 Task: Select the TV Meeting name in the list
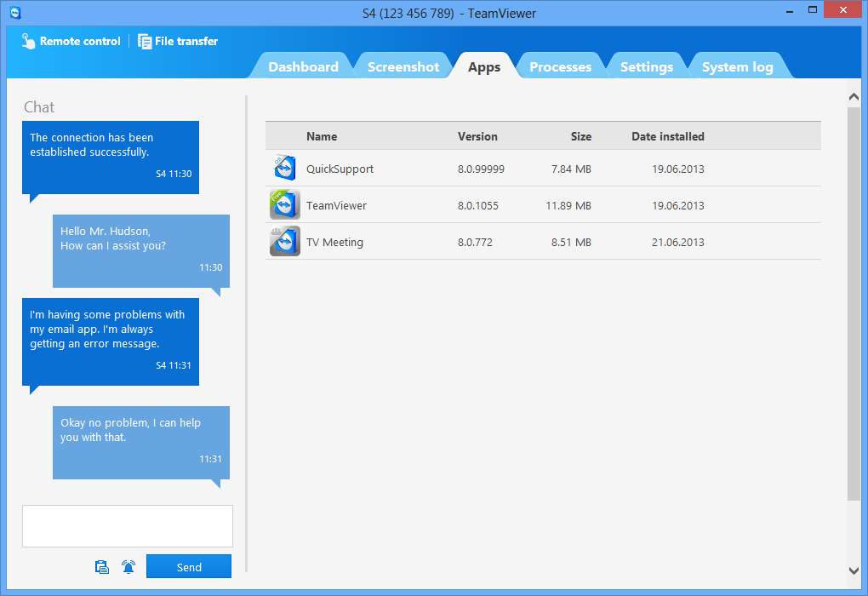(x=335, y=242)
